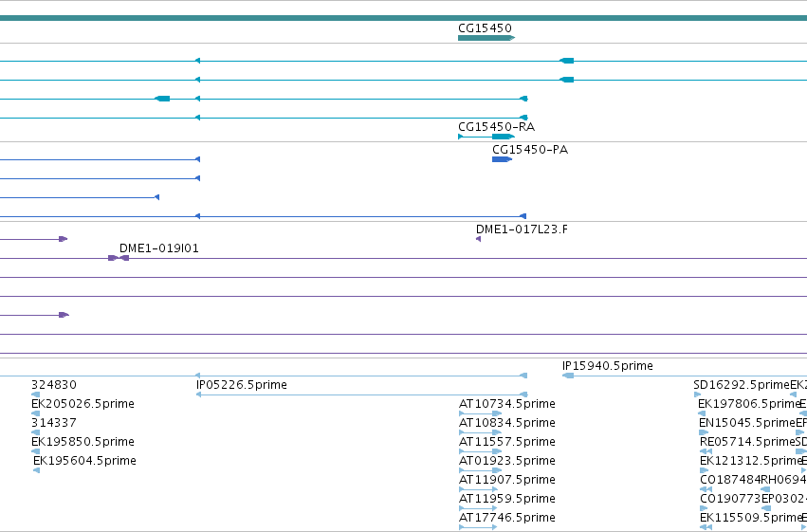Viewport: 807px width, 532px height.
Task: Open the EK121312.5prime EST label
Action: 751,461
